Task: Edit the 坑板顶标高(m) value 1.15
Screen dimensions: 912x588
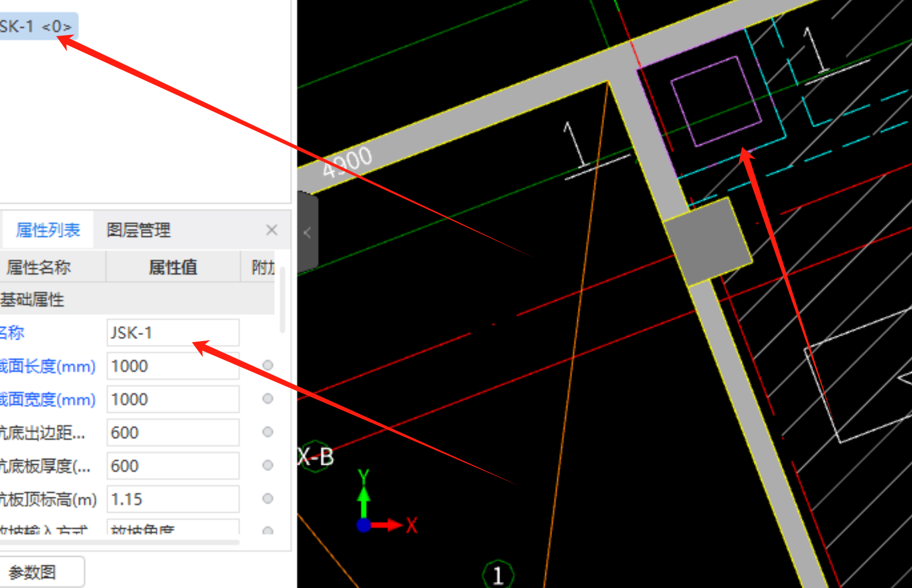Action: pos(173,499)
